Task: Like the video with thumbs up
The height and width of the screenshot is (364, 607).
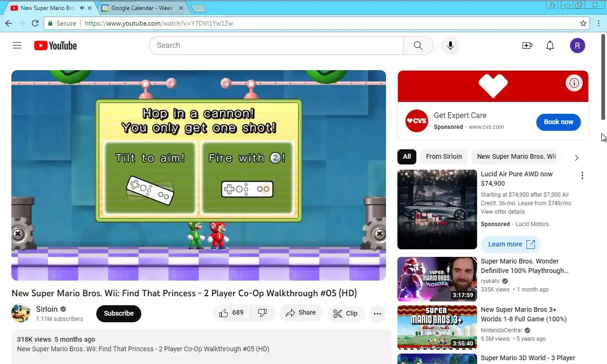Action: 231,313
